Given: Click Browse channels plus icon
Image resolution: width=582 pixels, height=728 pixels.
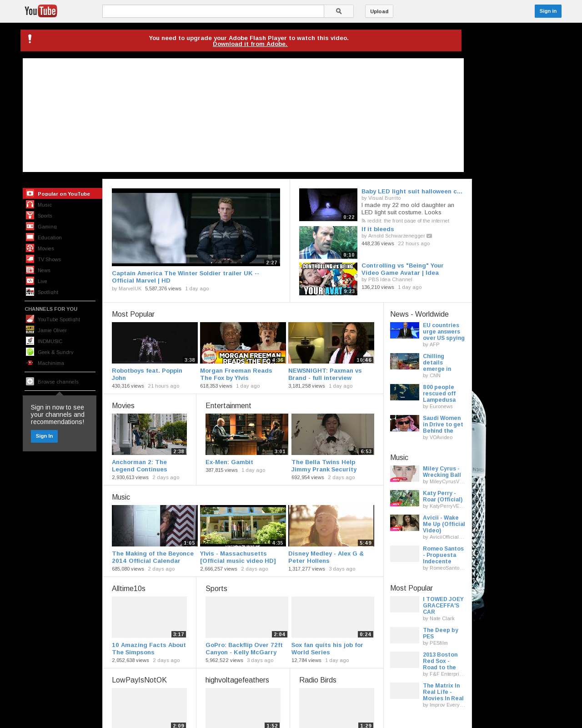Looking at the screenshot, I should point(30,381).
